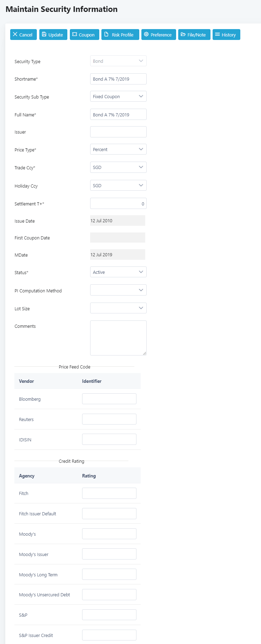Click the Settlement T+ input field

[x=118, y=203]
